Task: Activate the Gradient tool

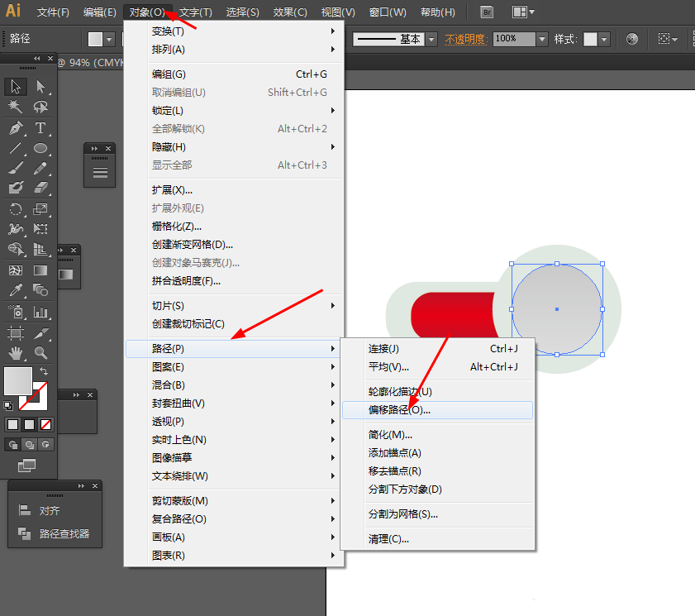Action: pyautogui.click(x=40, y=270)
